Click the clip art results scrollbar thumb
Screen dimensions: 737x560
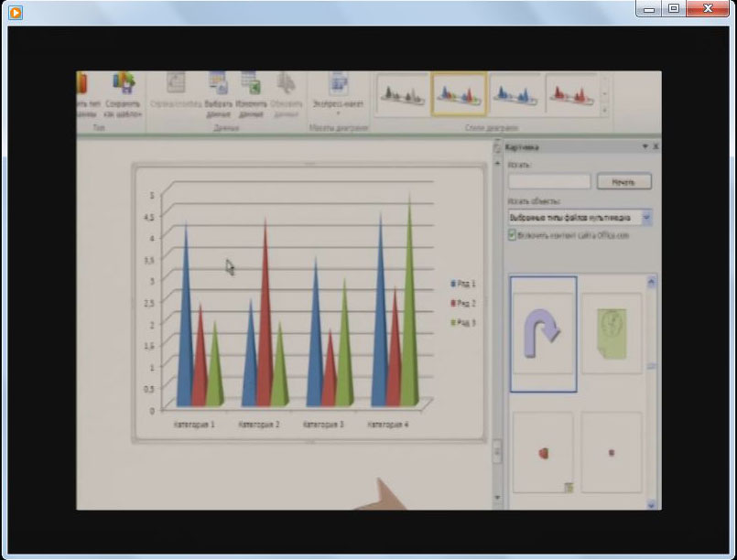tap(652, 365)
